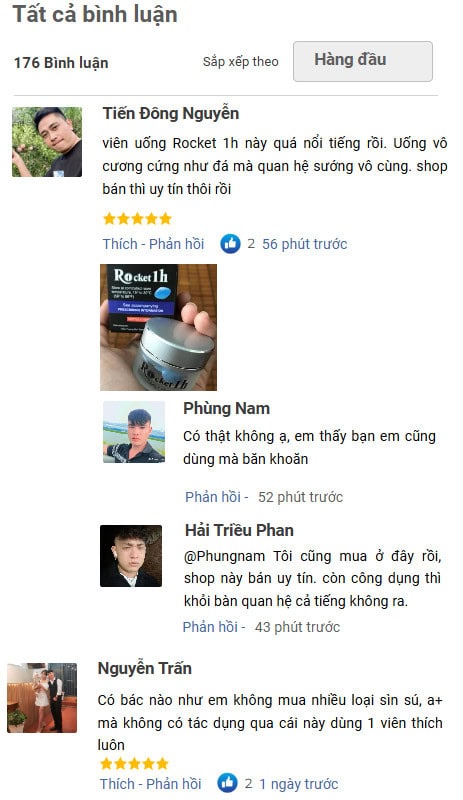
Task: Open the Tiến Đông Nguyễn name link
Action: point(170,113)
